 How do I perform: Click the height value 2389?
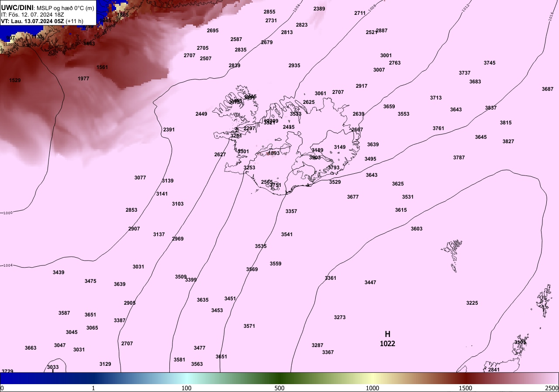[x=319, y=9]
